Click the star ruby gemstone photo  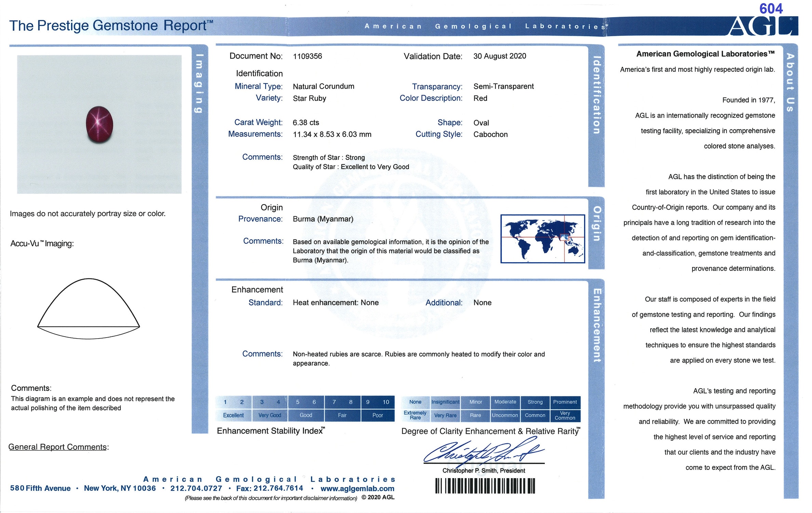pyautogui.click(x=99, y=124)
